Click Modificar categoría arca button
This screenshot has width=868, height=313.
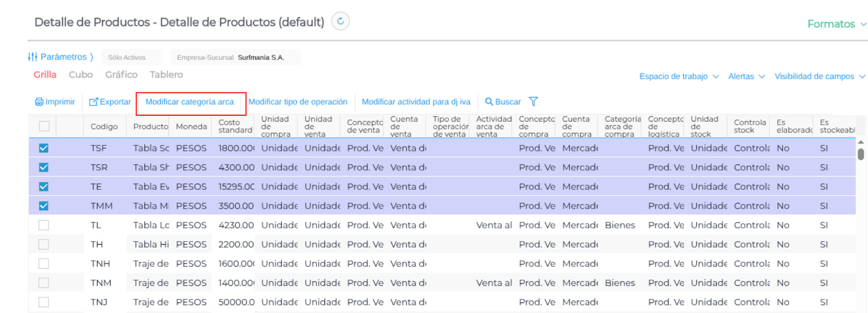pos(190,102)
